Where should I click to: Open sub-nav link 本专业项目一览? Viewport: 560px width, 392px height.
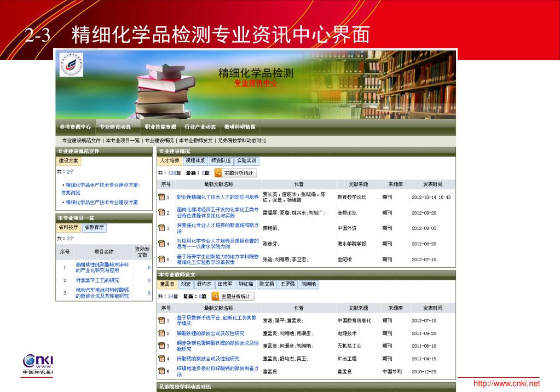coord(123,141)
